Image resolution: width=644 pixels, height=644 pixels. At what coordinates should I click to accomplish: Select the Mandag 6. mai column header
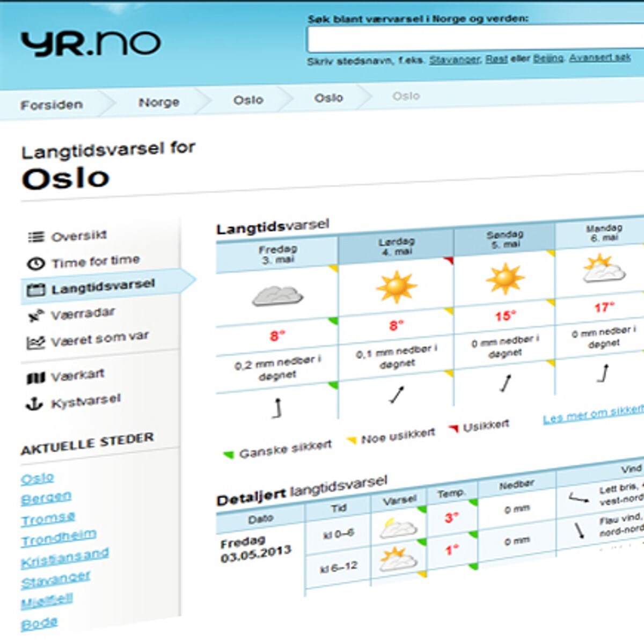pos(604,233)
